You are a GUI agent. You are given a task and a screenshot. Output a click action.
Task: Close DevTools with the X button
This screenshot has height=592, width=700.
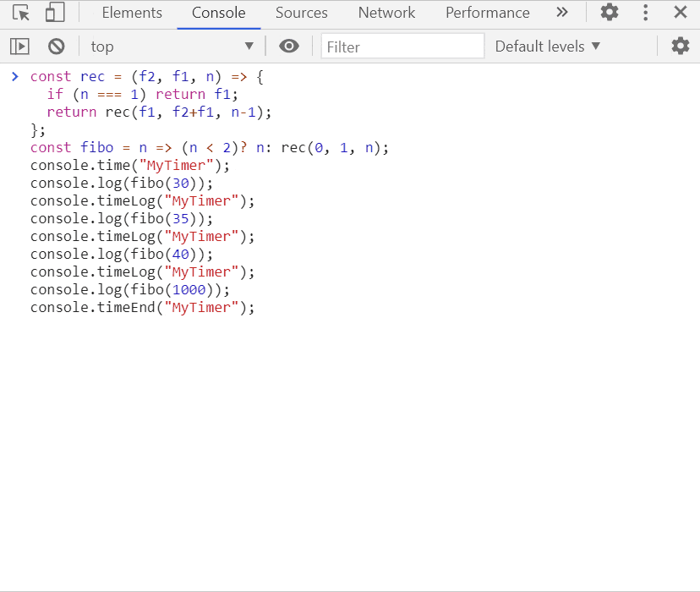680,12
